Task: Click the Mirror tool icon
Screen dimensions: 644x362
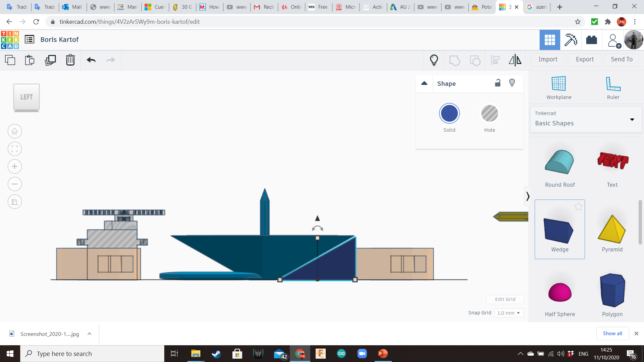Action: [515, 60]
